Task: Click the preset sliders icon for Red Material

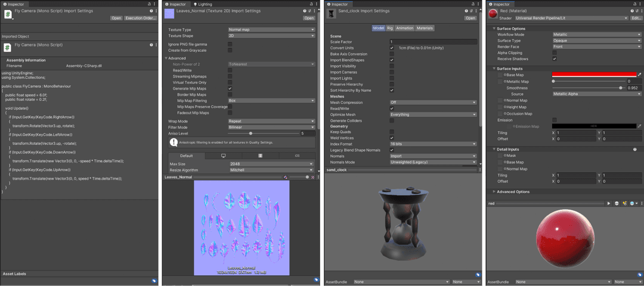Action: (636, 11)
